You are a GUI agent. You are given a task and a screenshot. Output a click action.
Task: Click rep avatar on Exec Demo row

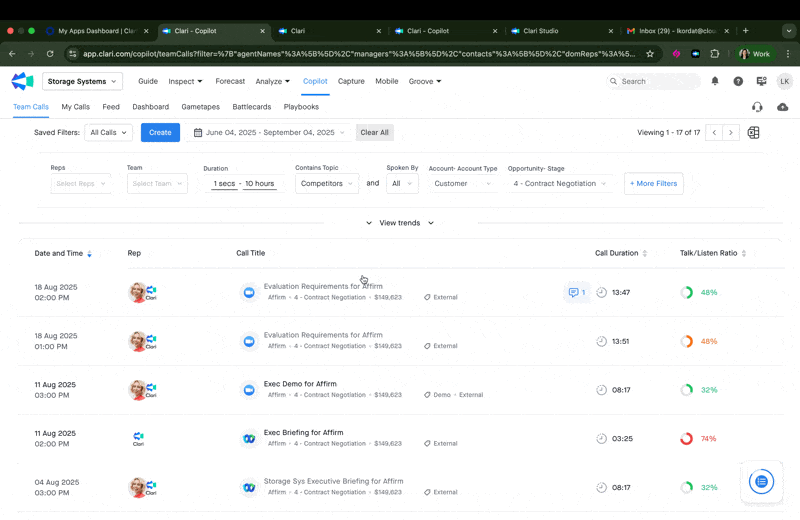click(x=138, y=390)
